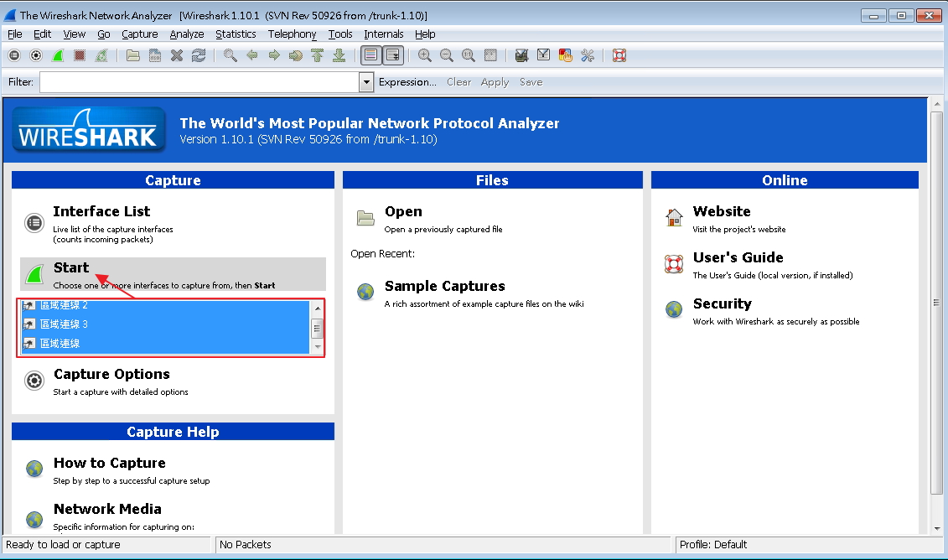The image size is (948, 560).
Task: Click the Apply filter button
Action: 495,82
